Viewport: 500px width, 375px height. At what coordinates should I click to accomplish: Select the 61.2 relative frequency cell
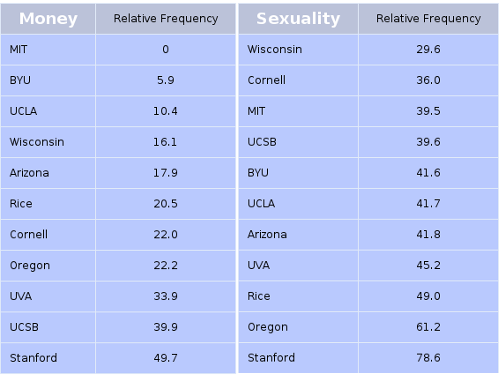pyautogui.click(x=428, y=327)
